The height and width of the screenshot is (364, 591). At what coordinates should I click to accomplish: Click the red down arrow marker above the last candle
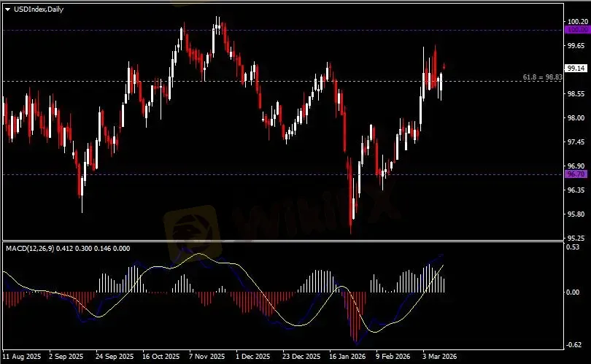point(444,66)
